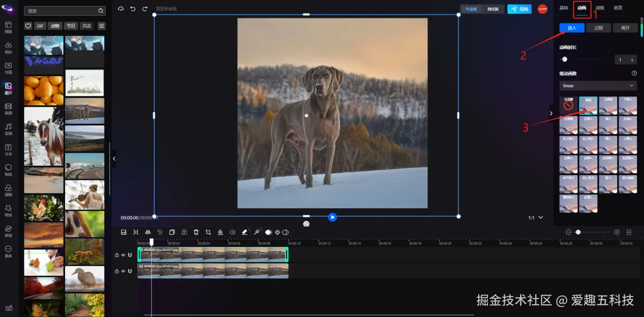Toggle magnet snap on second timeline track
The width and height of the screenshot is (644, 317).
130,271
